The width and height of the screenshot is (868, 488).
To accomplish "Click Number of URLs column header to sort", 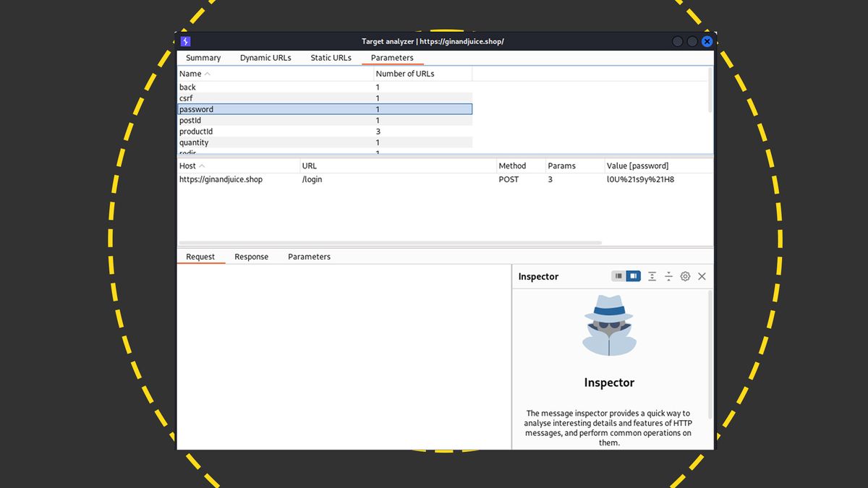I will pyautogui.click(x=404, y=73).
